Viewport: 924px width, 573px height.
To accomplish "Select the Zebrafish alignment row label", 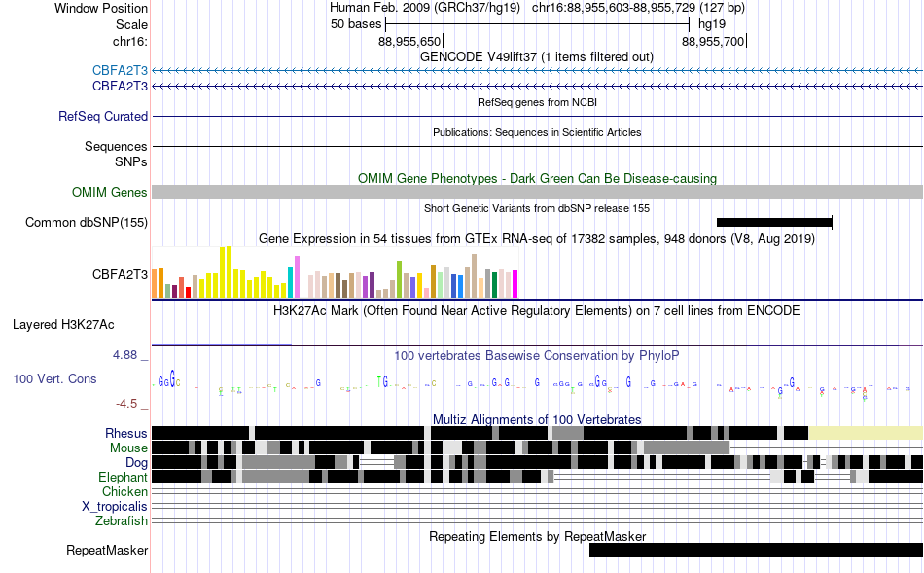I will pyautogui.click(x=122, y=521).
